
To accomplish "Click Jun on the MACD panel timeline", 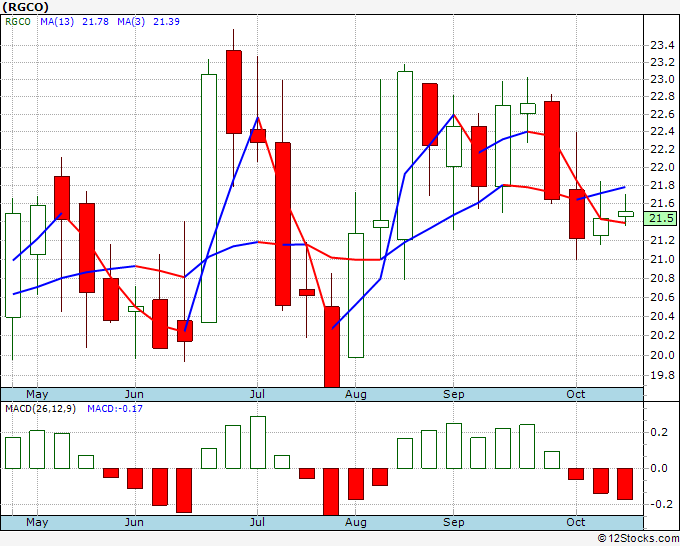I will (134, 522).
